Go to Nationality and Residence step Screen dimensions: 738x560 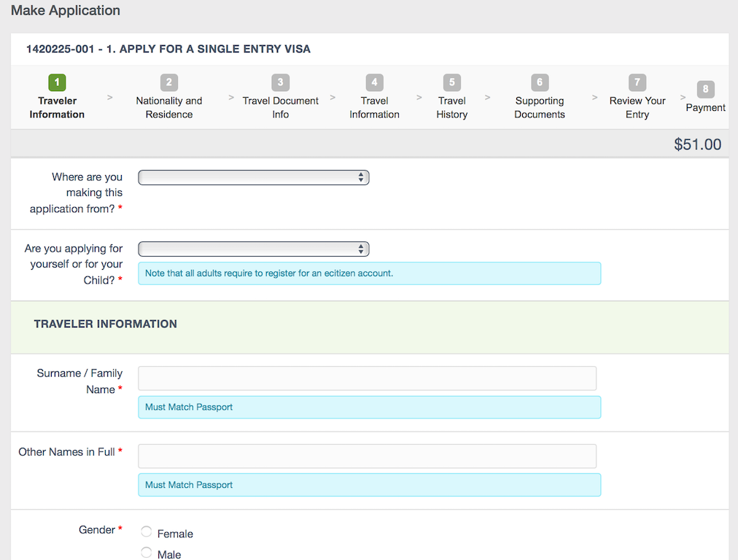(x=168, y=107)
